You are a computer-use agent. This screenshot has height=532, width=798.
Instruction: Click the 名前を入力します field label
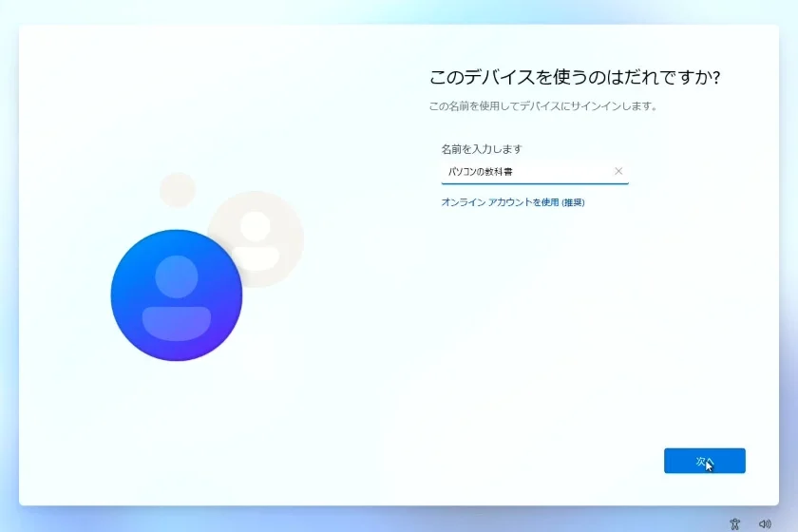pyautogui.click(x=482, y=149)
